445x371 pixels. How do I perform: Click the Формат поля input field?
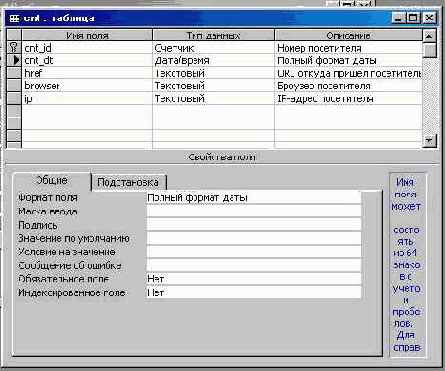pyautogui.click(x=254, y=198)
